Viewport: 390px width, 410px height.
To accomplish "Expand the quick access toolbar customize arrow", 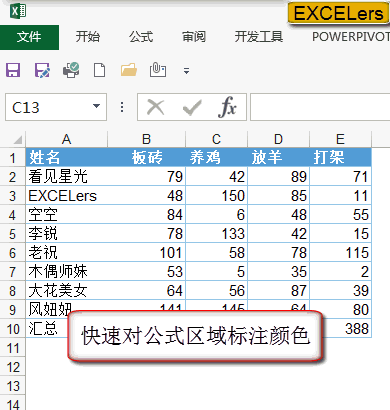I will tap(186, 71).
